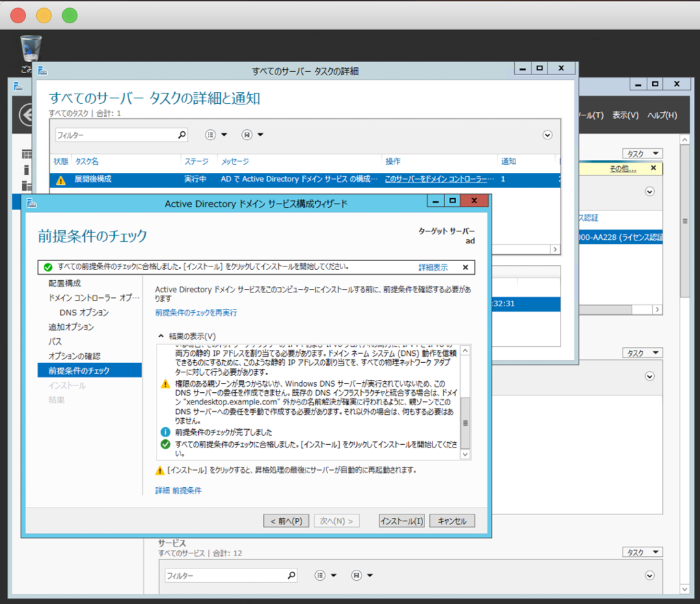Viewport: 700px width, 604px height.
Task: Select ドメイン コントローラー オプション step
Action: (x=94, y=297)
